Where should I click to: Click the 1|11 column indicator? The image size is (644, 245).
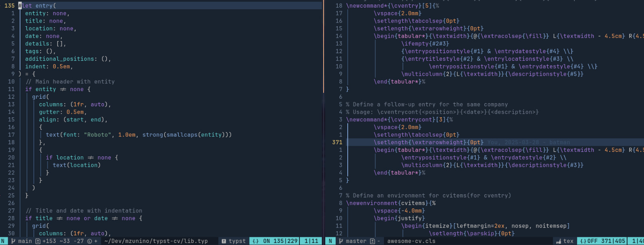click(x=311, y=241)
